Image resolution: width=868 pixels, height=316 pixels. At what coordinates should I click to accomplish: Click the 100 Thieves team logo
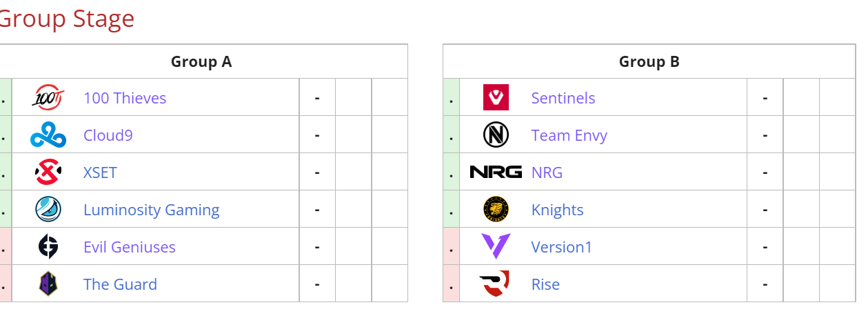pos(48,98)
